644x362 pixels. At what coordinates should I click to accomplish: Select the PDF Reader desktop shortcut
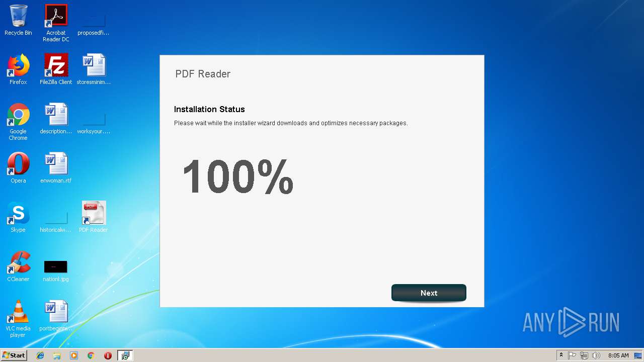click(94, 217)
